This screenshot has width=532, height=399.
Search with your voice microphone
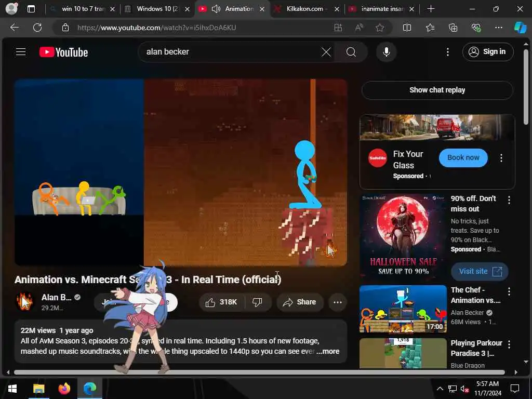pyautogui.click(x=386, y=52)
